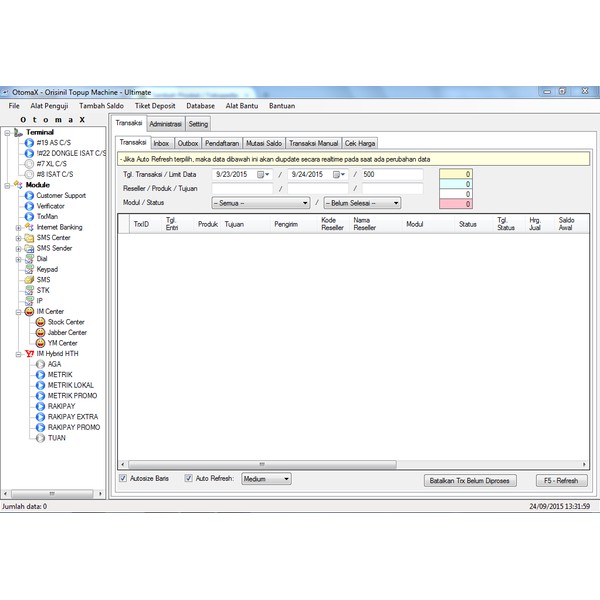600x600 pixels.
Task: Click the YM Center smiley icon
Action: pos(40,343)
